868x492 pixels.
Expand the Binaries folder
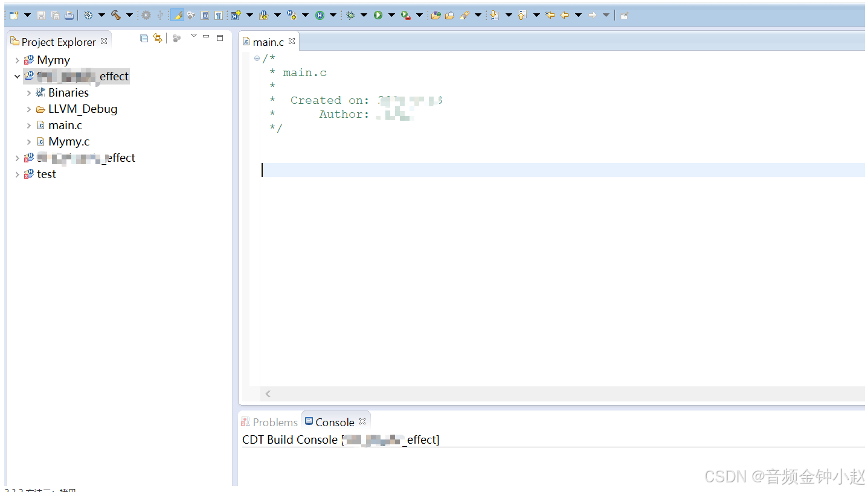(28, 93)
